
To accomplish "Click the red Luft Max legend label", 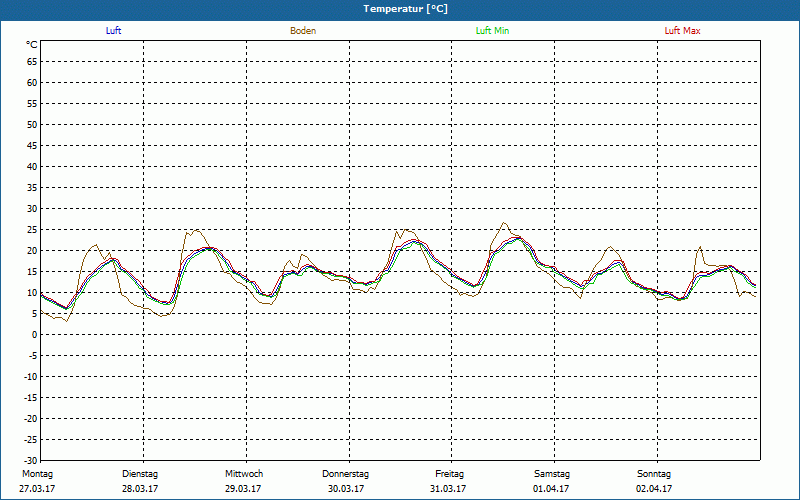I will (682, 31).
